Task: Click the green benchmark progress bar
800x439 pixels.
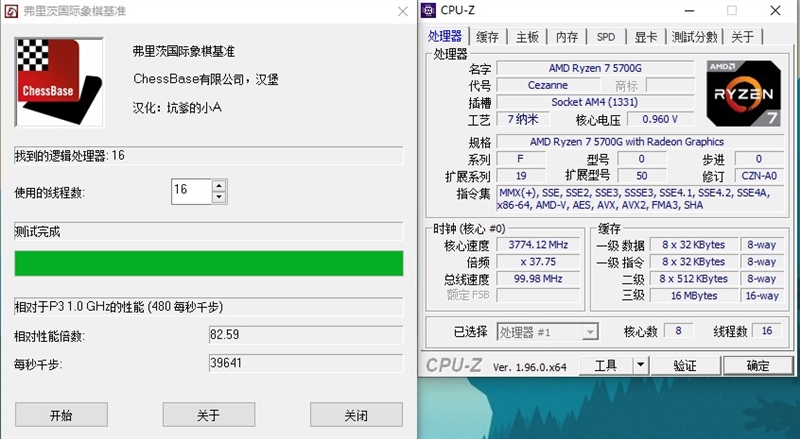Action: [209, 263]
